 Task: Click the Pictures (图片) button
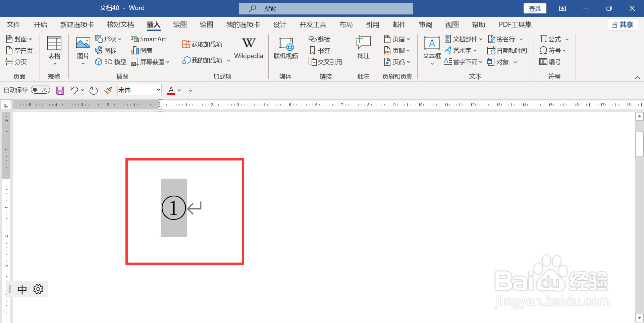(83, 50)
